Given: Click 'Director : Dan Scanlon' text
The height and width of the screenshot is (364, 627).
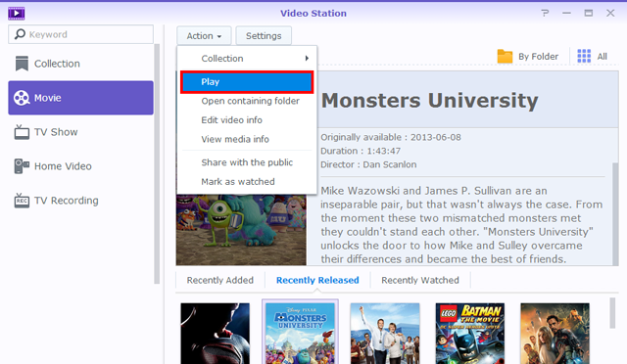Looking at the screenshot, I should click(368, 164).
